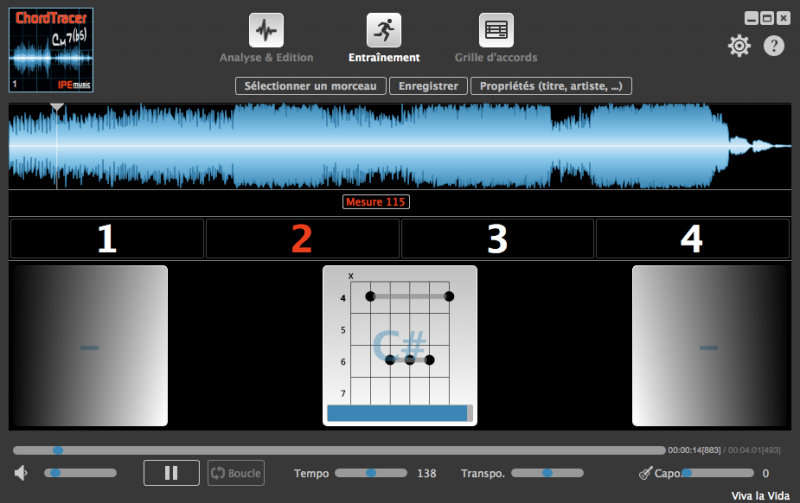The width and height of the screenshot is (800, 503).
Task: Click beat 1 cell
Action: click(x=107, y=239)
